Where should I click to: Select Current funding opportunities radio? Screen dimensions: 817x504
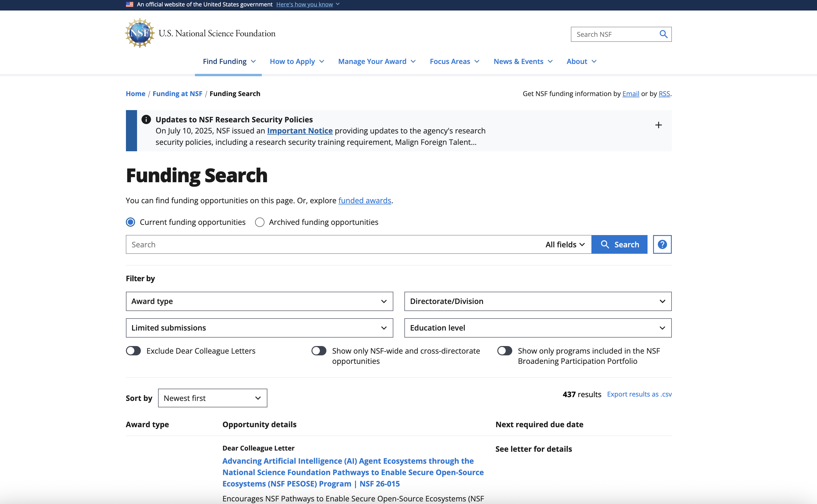130,222
